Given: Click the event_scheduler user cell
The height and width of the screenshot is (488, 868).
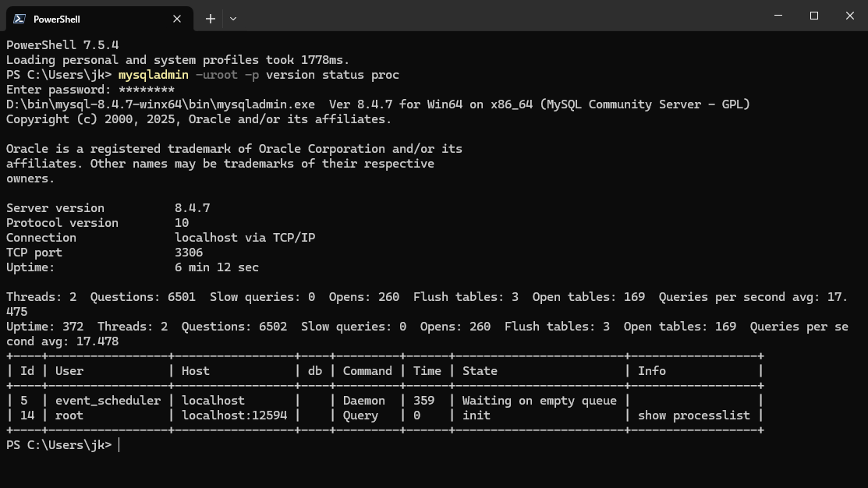Looking at the screenshot, I should 108,401.
